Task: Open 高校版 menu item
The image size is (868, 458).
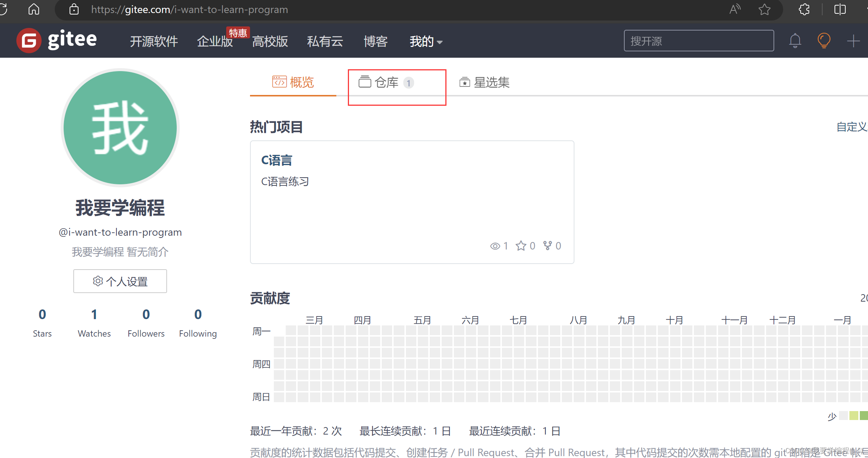Action: pos(270,41)
